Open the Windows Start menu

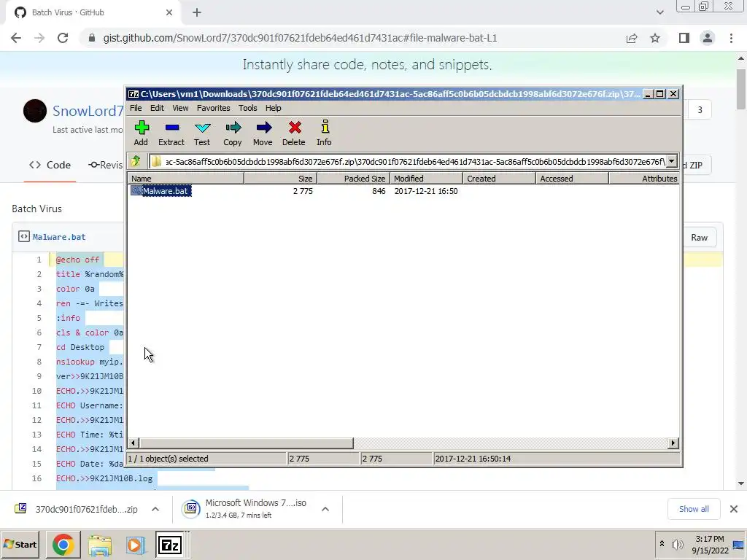tap(20, 545)
